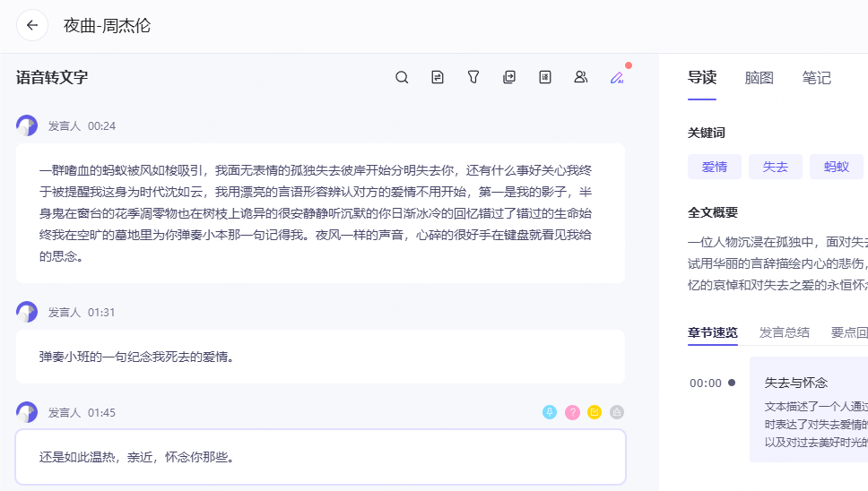This screenshot has width=868, height=491.
Task: Click the 弹奏小班 transcript text box
Action: tap(320, 357)
